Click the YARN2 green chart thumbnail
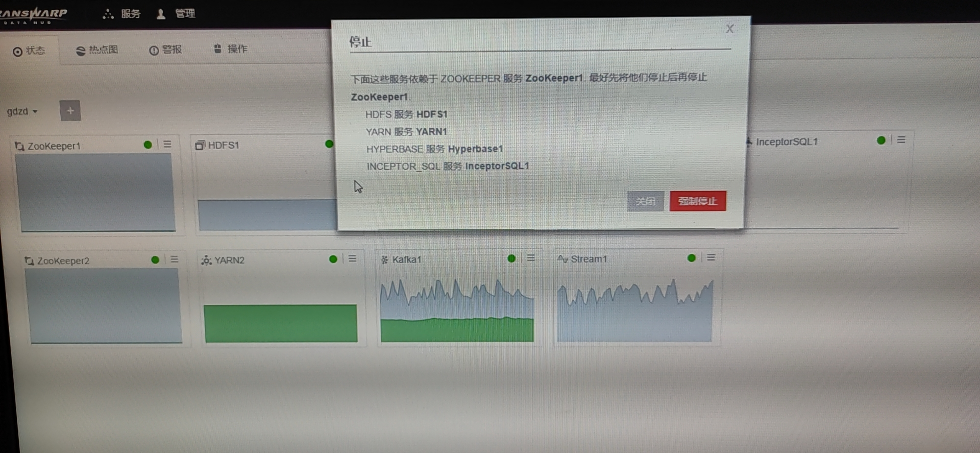Screen dimensions: 980x453 coord(280,323)
